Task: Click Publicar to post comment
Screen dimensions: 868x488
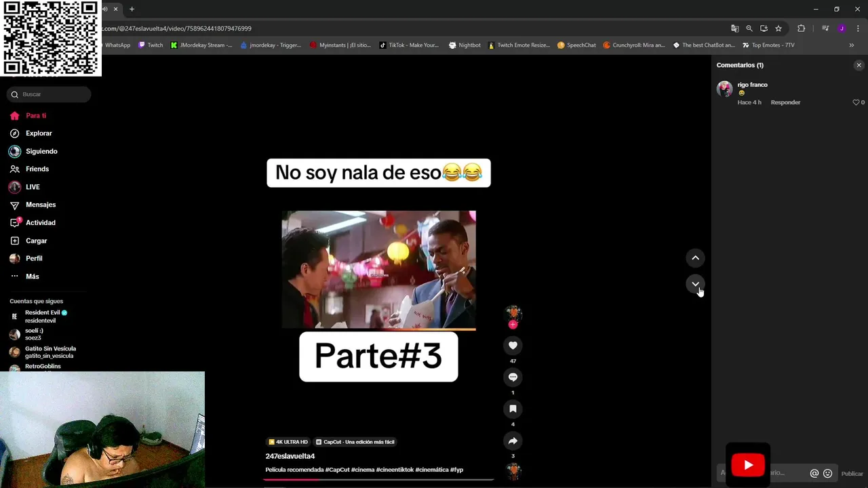Action: tap(852, 474)
